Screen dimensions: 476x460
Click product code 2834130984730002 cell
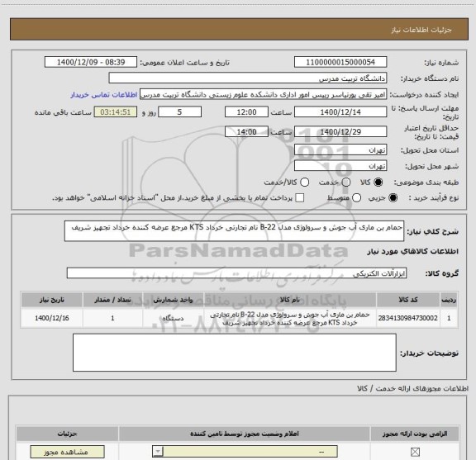[408, 318]
